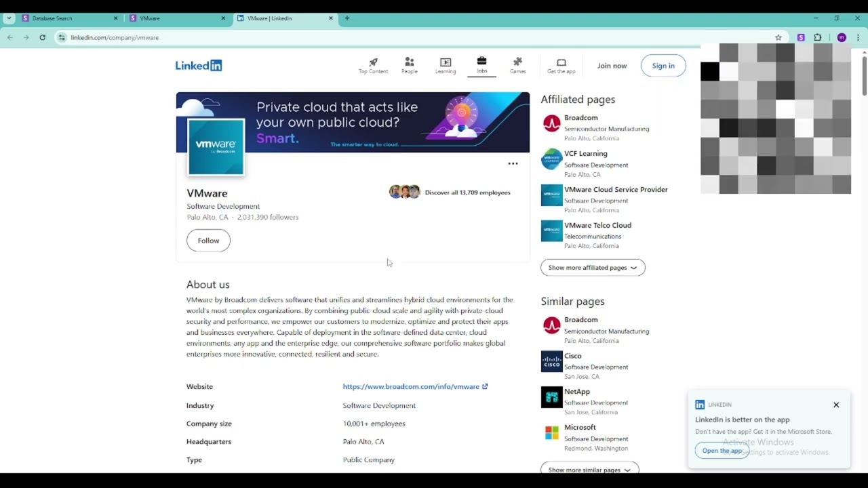Open NetApp page link
The width and height of the screenshot is (868, 488).
click(x=577, y=392)
